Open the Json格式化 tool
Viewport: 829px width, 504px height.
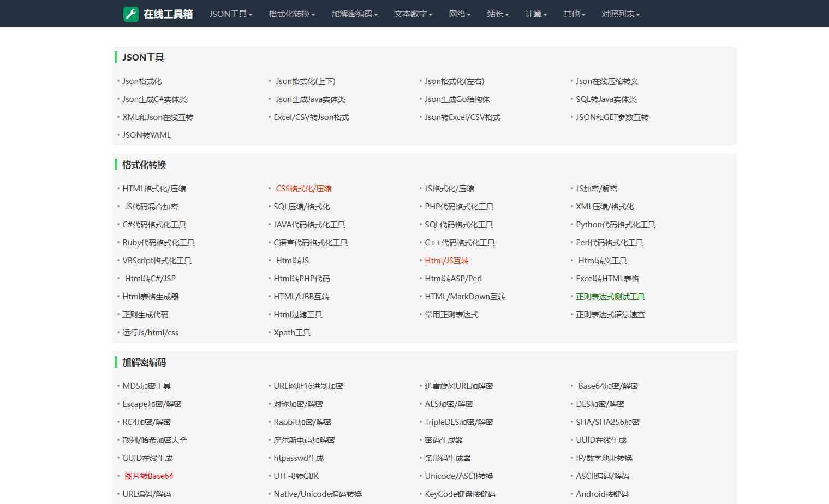[x=142, y=81]
